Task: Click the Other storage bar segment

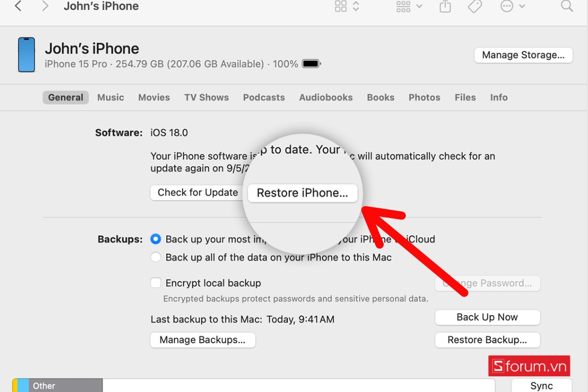Action: click(66, 386)
